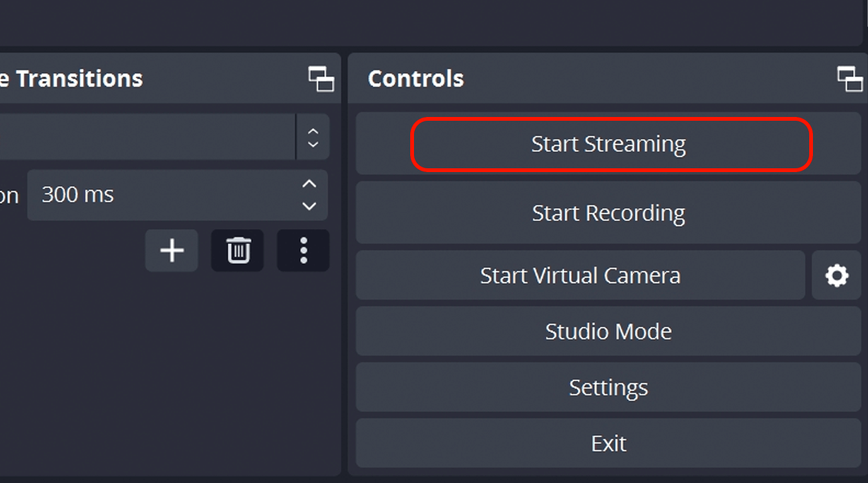Decrease transition duration with down arrow
This screenshot has width=868, height=483.
coord(308,205)
